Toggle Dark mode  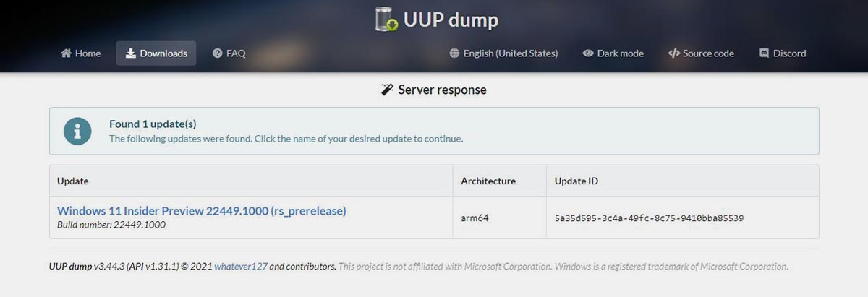pos(613,53)
